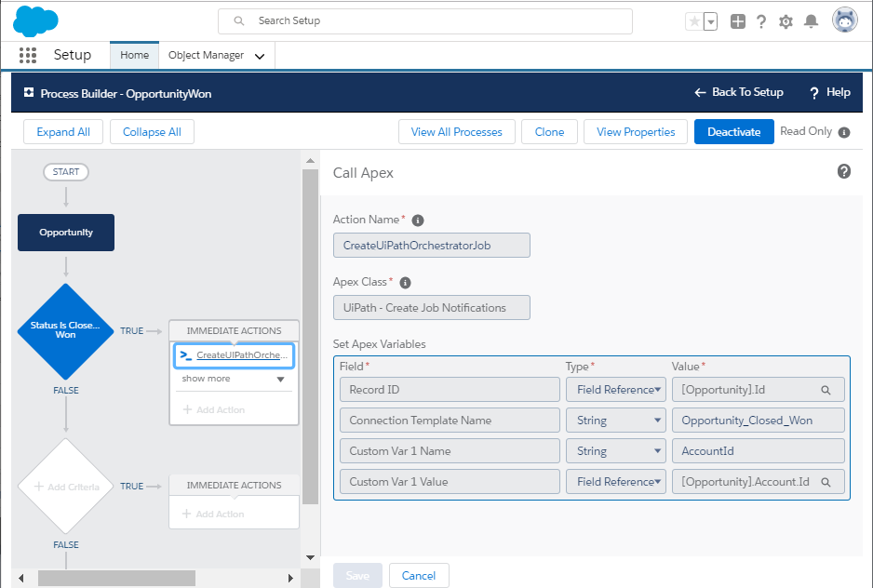Click the Call Apex panel help icon
The image size is (873, 588).
[x=844, y=171]
